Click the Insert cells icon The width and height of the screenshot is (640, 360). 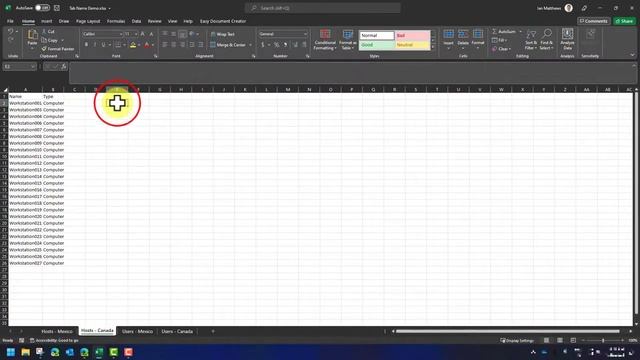coord(448,34)
